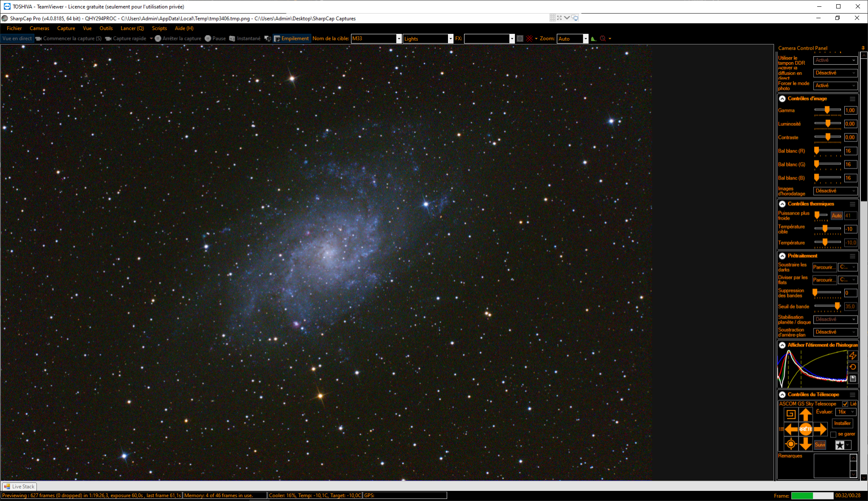The image size is (868, 501).
Task: Click the crosshair target icon in telescope controls
Action: click(x=791, y=444)
